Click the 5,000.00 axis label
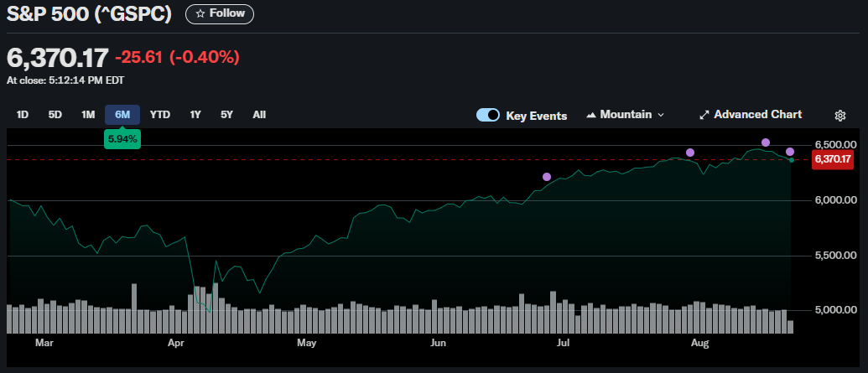 coord(835,310)
